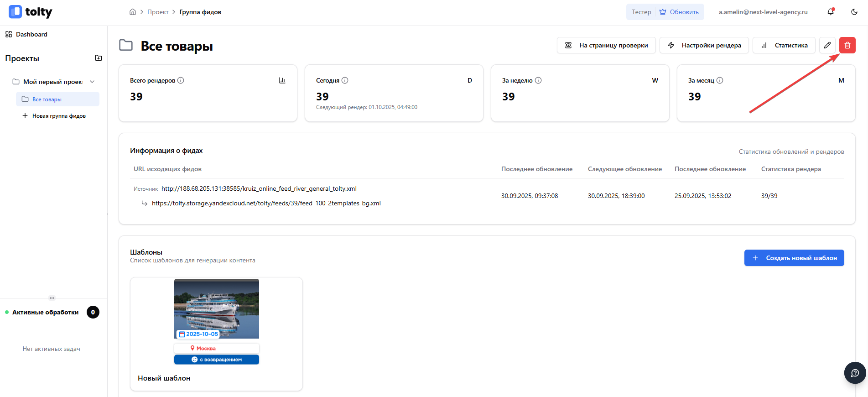The image size is (868, 397).
Task: Open the Проект breadcrumb link
Action: (x=158, y=12)
